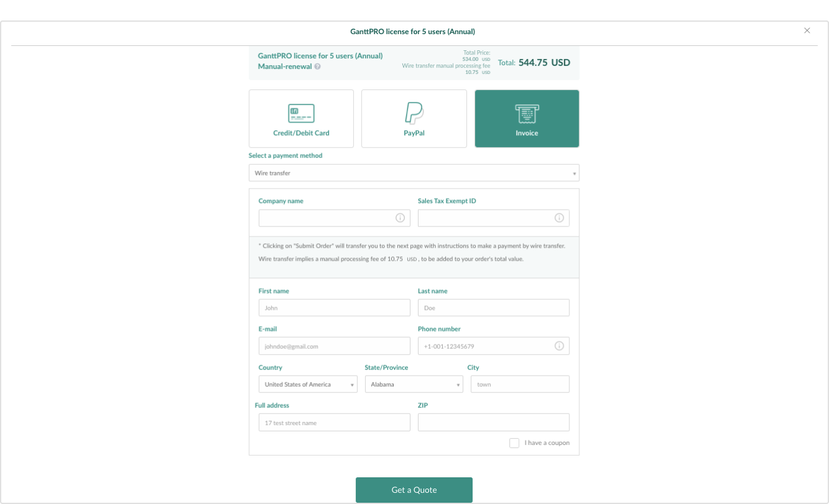The height and width of the screenshot is (504, 829).
Task: Focus the E-mail input field
Action: [335, 346]
